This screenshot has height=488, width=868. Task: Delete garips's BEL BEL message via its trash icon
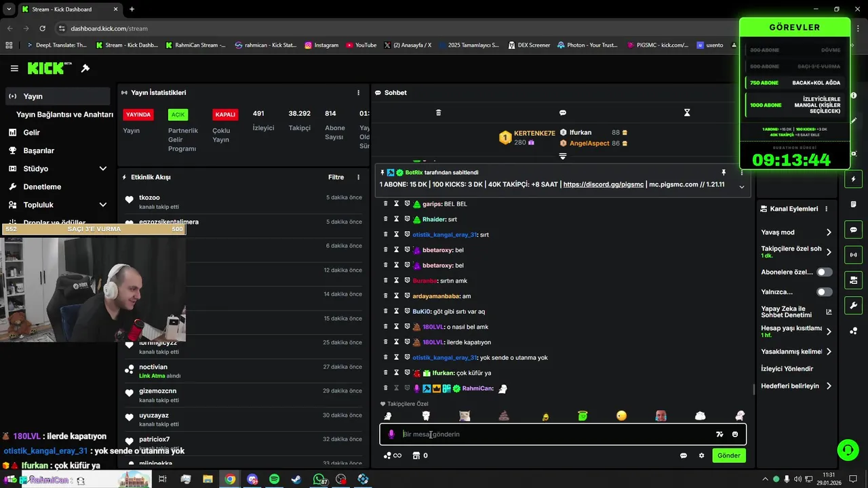386,203
